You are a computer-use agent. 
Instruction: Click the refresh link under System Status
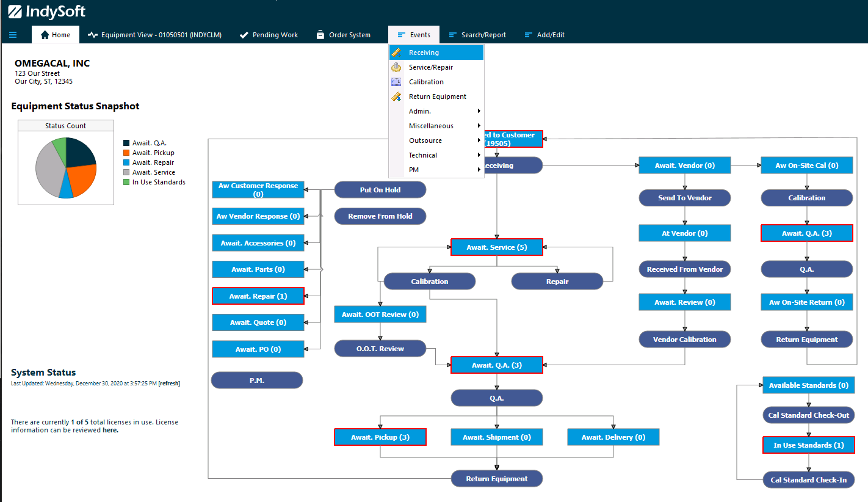point(169,384)
